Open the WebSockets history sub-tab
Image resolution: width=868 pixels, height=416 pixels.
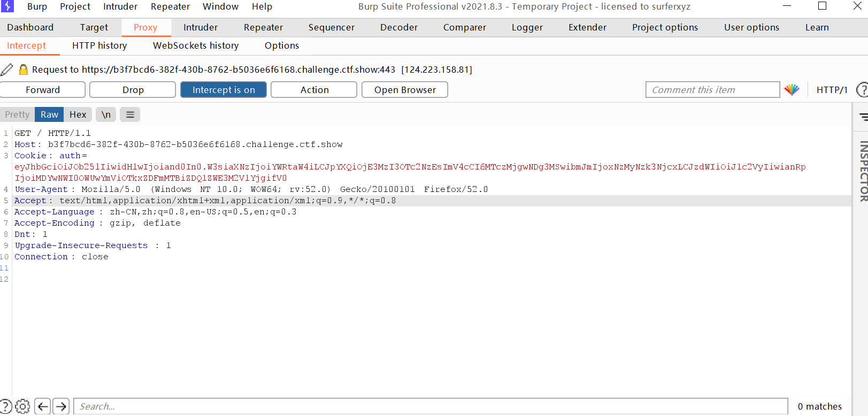coord(196,46)
